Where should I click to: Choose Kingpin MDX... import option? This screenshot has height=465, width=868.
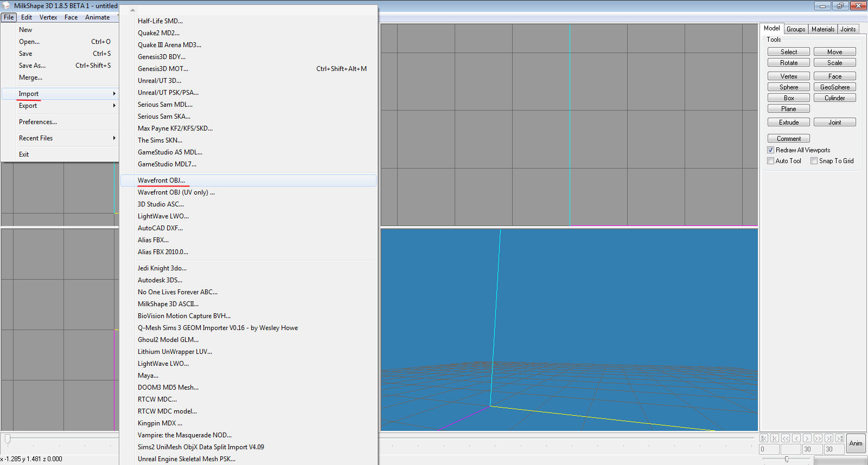click(x=248, y=423)
